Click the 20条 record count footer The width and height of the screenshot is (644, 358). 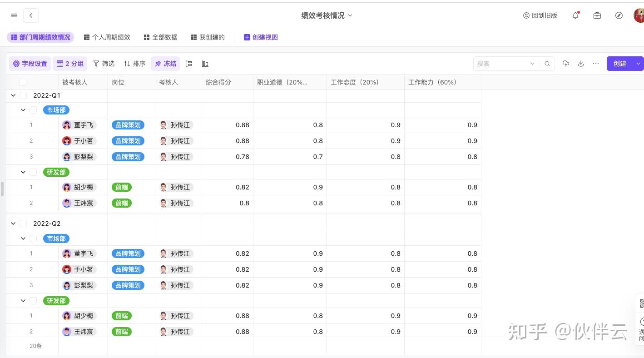35,346
